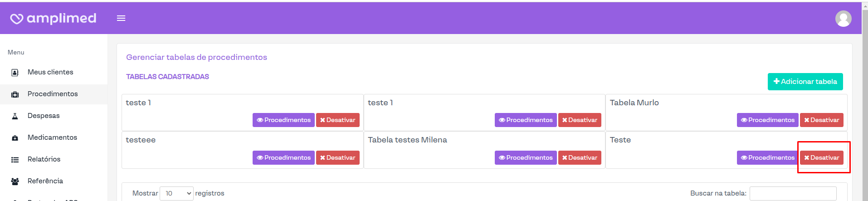Click the Adicionar tabela button
The width and height of the screenshot is (868, 201).
tap(805, 82)
